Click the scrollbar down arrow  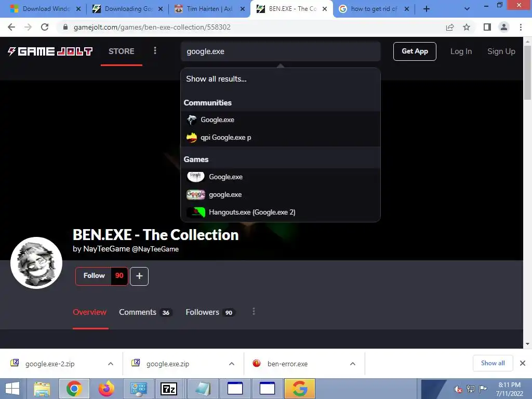[x=527, y=344]
